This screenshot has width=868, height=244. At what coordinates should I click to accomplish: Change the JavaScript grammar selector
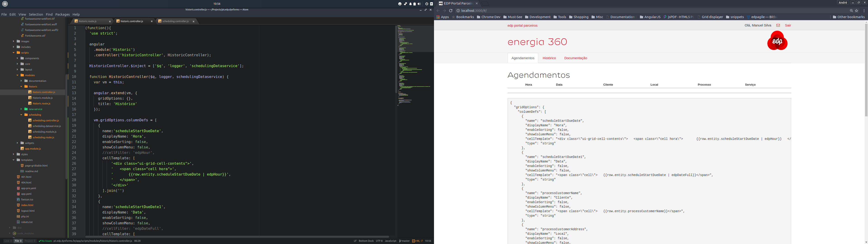tap(391, 241)
